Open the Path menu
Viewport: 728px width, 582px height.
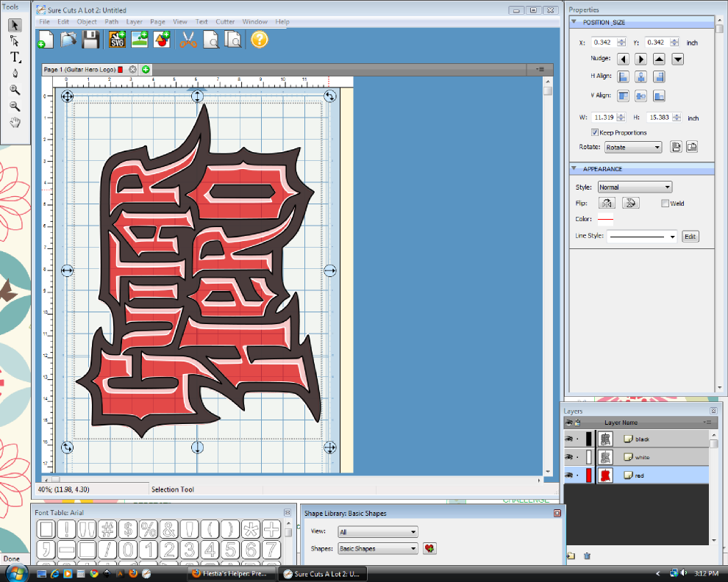pos(112,22)
